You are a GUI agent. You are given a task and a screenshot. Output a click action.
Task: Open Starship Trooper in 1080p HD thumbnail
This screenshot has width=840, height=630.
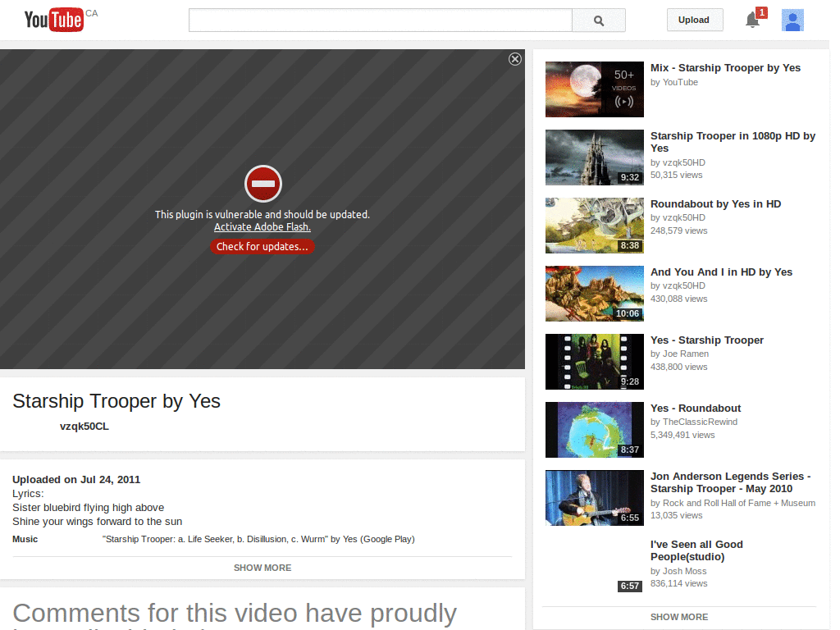[595, 157]
